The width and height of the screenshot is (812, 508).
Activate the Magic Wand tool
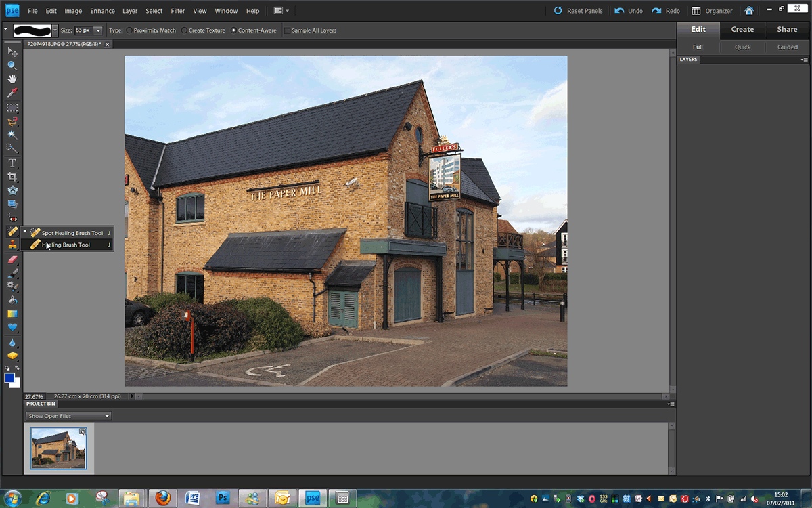point(12,135)
